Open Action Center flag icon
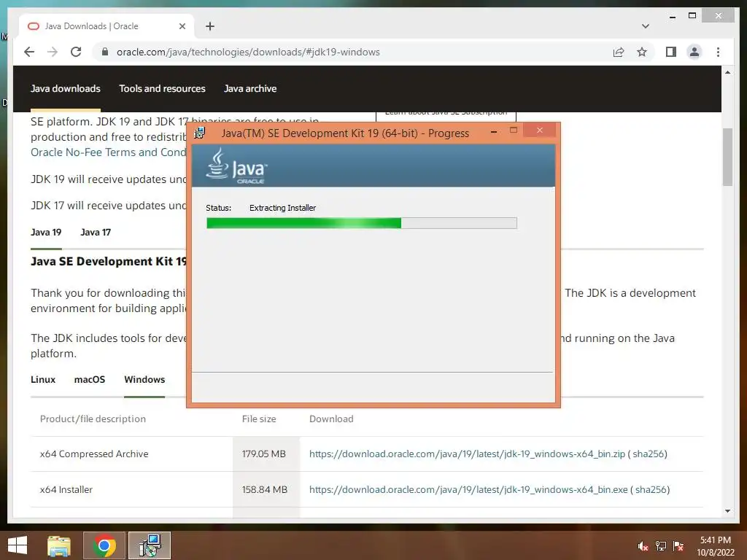 tap(678, 546)
